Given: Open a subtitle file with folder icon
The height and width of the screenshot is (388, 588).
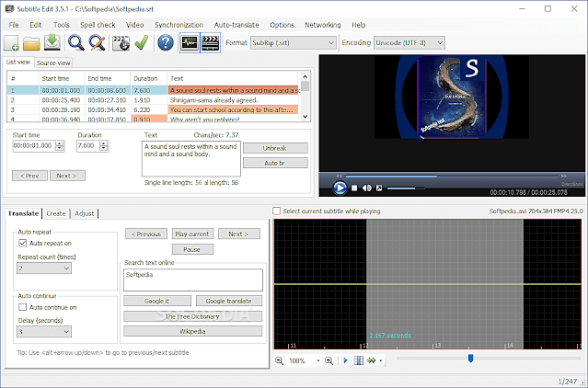Looking at the screenshot, I should pyautogui.click(x=32, y=42).
